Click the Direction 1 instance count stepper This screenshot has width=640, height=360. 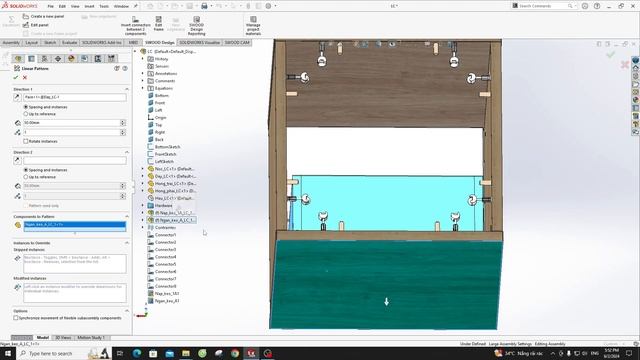click(x=123, y=132)
